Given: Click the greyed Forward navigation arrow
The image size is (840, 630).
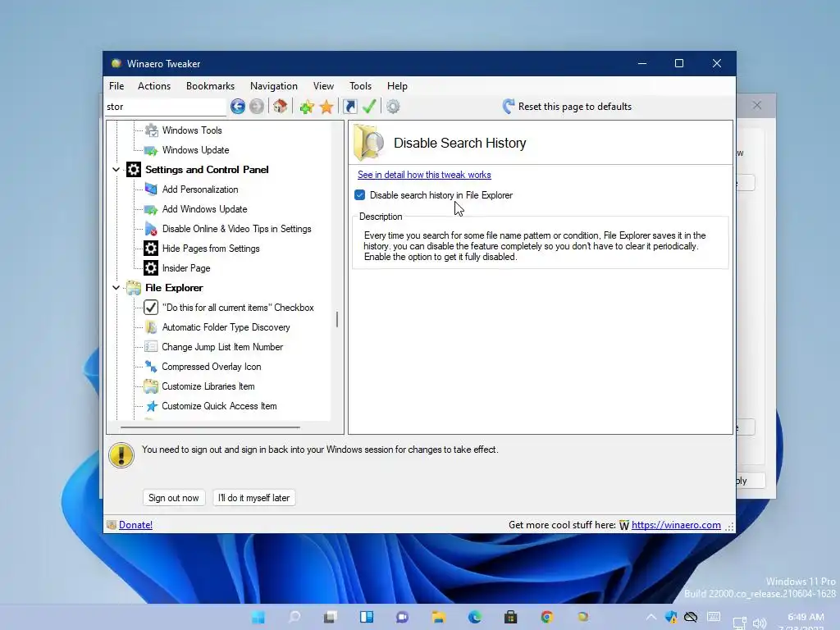Looking at the screenshot, I should click(x=257, y=107).
